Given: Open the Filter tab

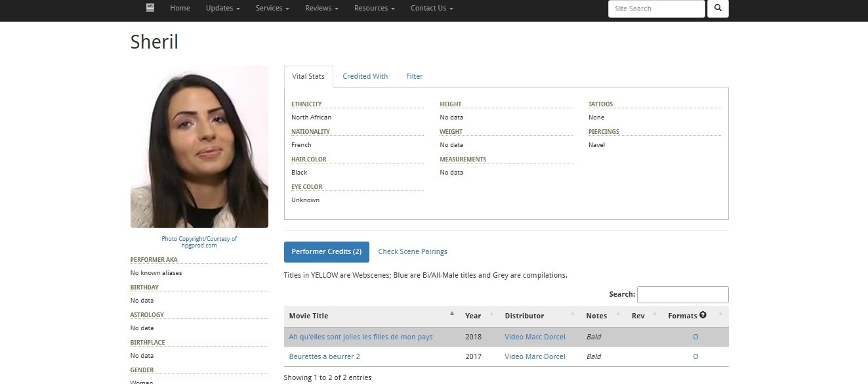Looking at the screenshot, I should (x=414, y=76).
